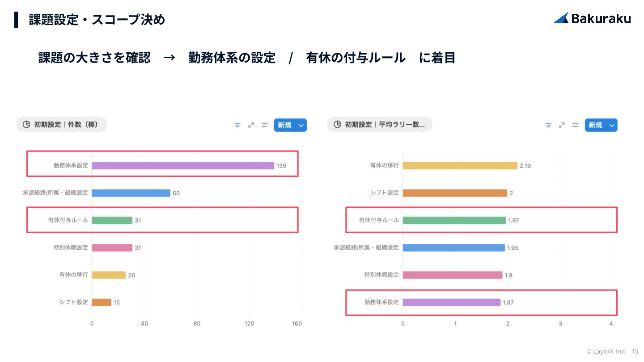
Task: Click the filter icon on 平均ラリー数 chart
Action: (548, 125)
